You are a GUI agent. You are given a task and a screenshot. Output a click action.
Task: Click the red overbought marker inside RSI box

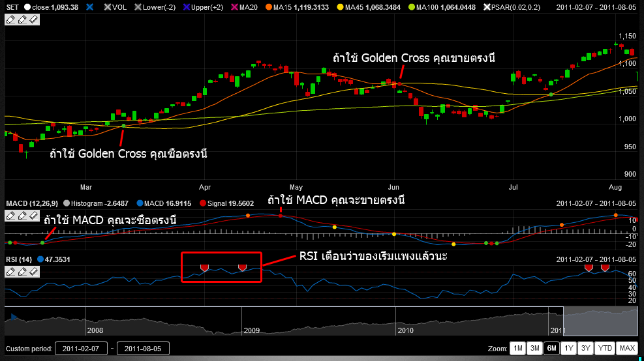tap(204, 268)
